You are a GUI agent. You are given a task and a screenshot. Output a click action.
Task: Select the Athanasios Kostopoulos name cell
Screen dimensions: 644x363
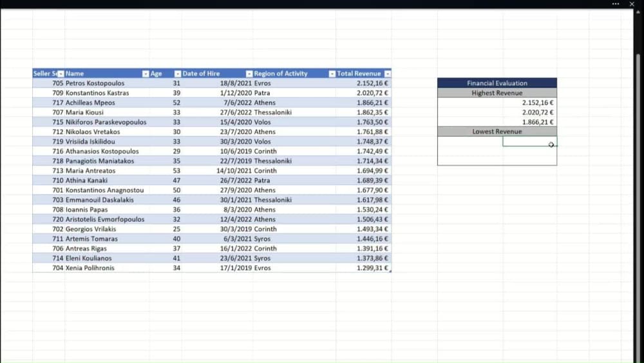click(107, 152)
